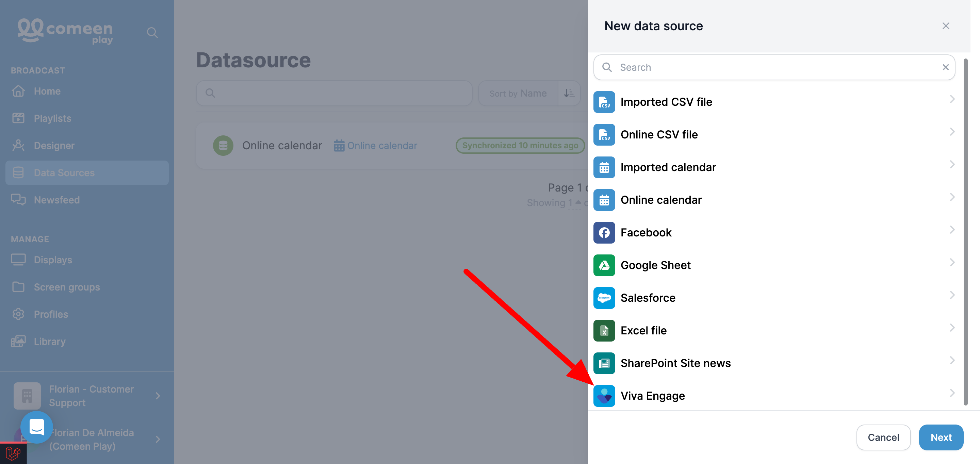Click Synchronized 10 minutes ago badge
This screenshot has width=980, height=464.
pos(520,146)
